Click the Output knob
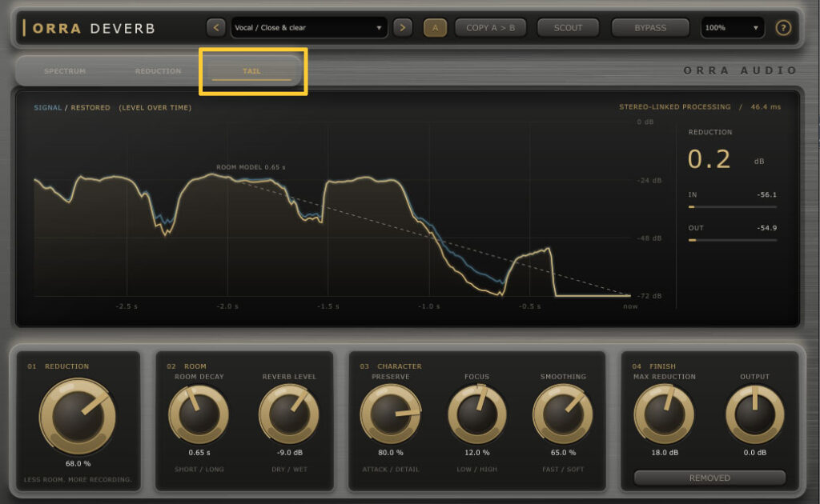This screenshot has width=820, height=504. (x=754, y=414)
